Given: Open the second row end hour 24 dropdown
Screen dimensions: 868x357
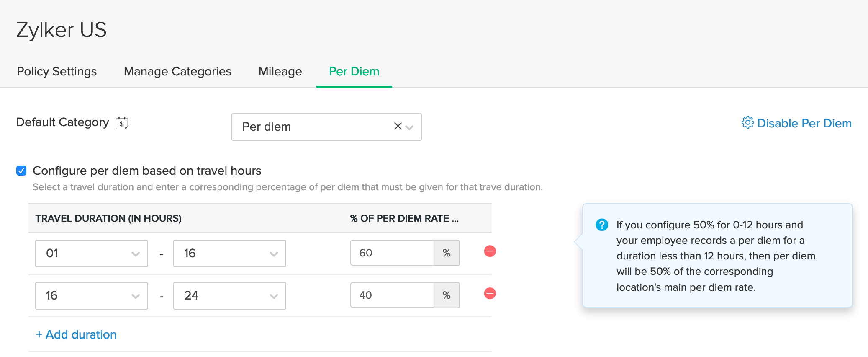Looking at the screenshot, I should coord(229,296).
